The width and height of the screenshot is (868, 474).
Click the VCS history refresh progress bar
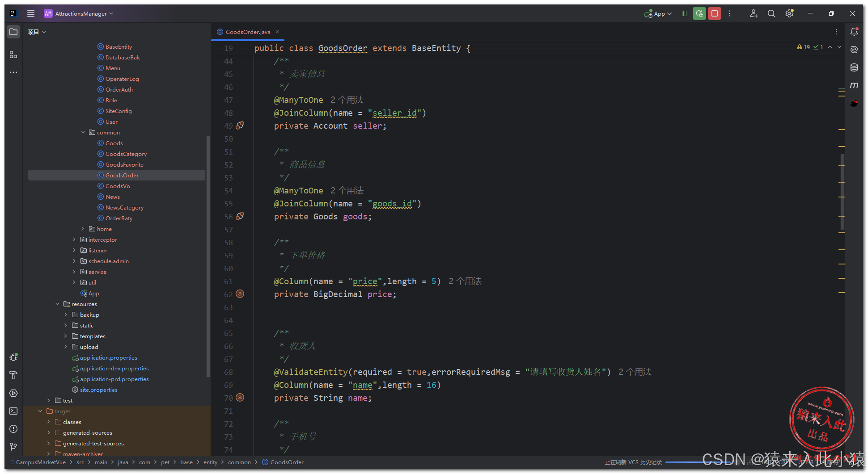point(698,462)
